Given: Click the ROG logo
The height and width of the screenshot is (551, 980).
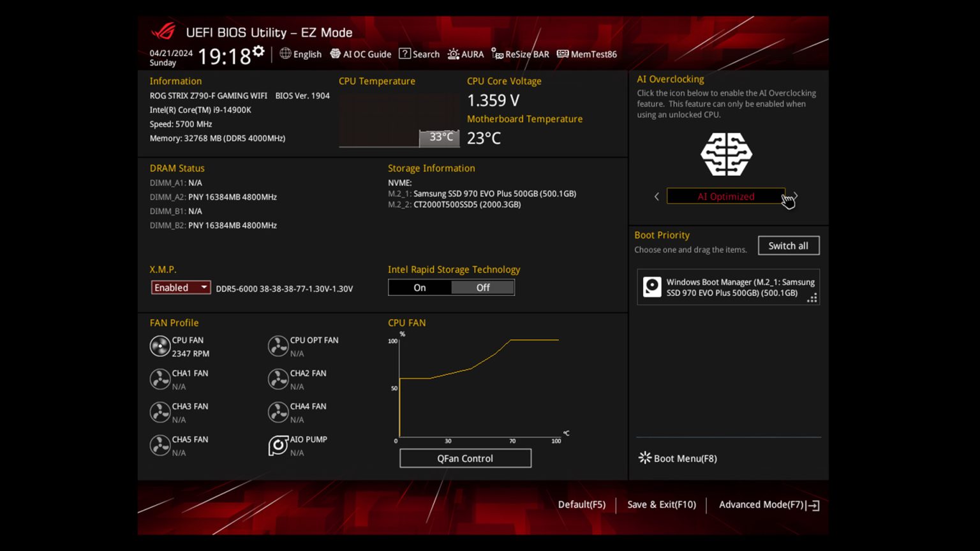Looking at the screenshot, I should pos(163,31).
